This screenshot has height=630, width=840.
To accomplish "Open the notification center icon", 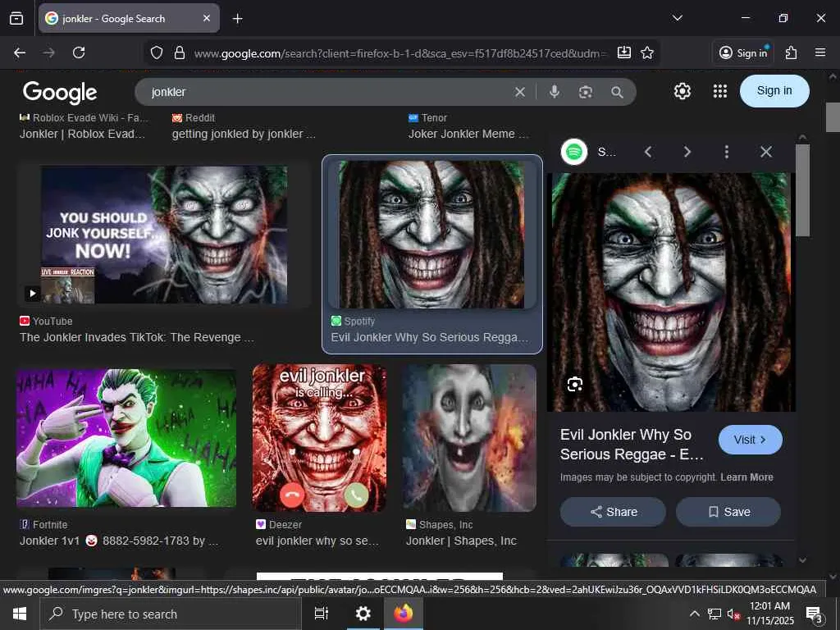I will point(815,614).
